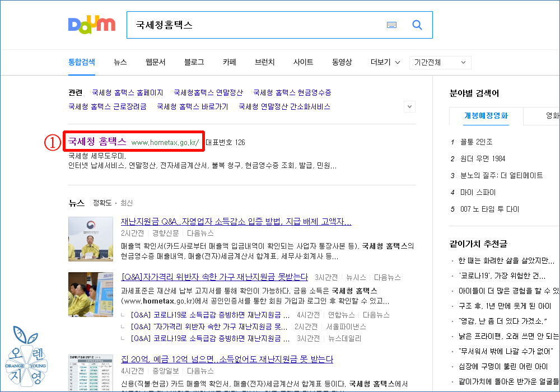The image size is (560, 392).
Task: Open article 집 20억, 예금 12억 넘으면
Action: click(x=227, y=359)
